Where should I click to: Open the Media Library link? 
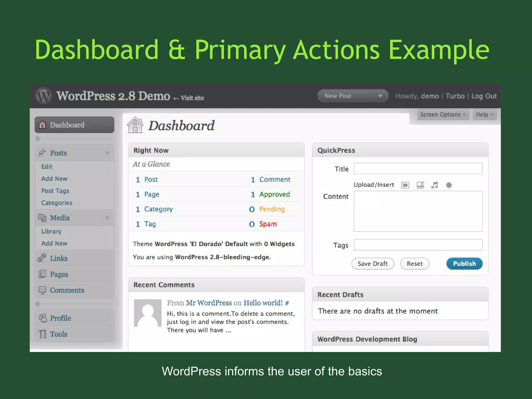click(x=51, y=231)
